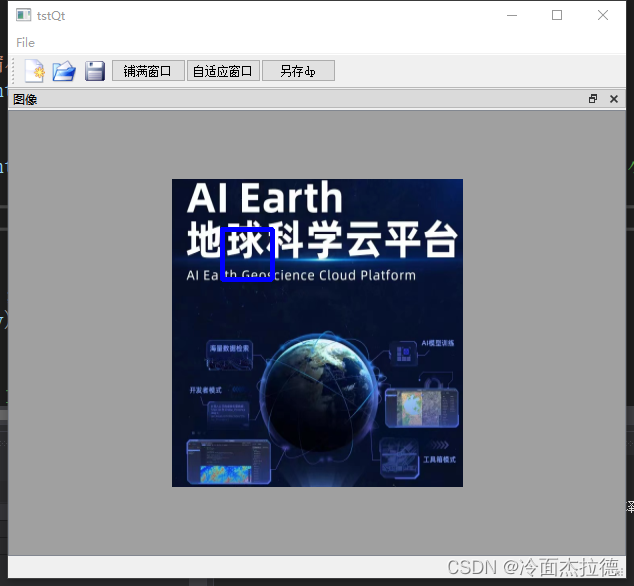The width and height of the screenshot is (634, 586).
Task: Close the tstQt window
Action: pos(602,15)
